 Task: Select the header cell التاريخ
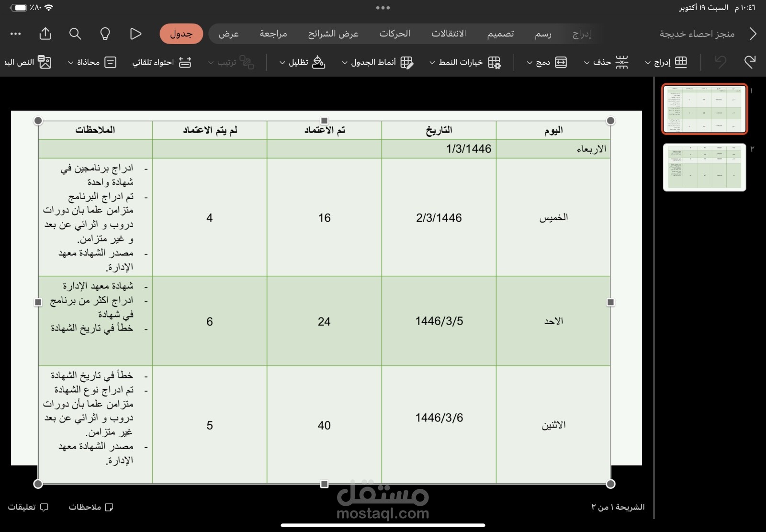point(439,130)
